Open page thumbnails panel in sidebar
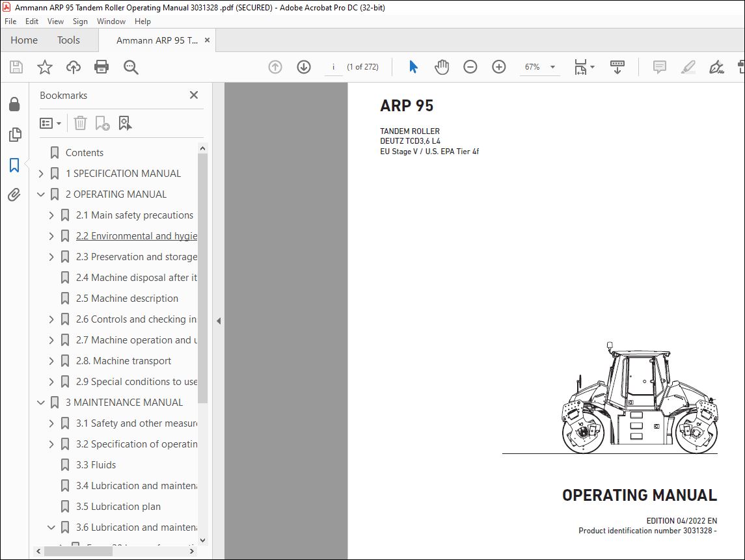 [15, 135]
